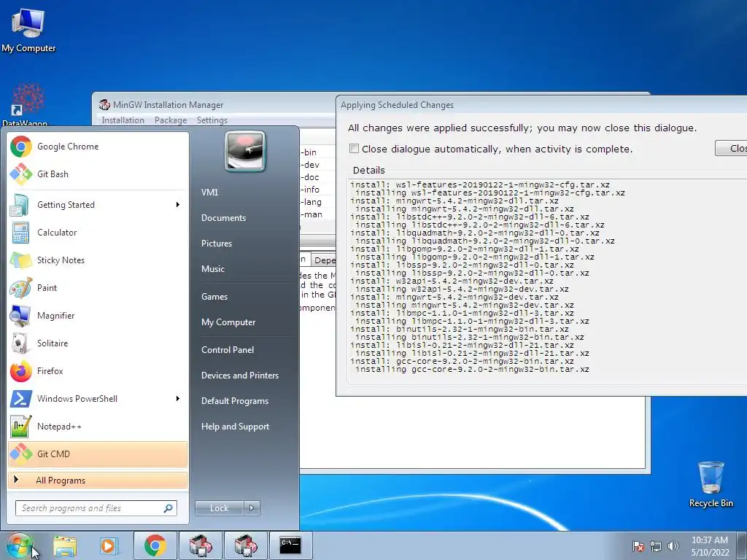Open Games from Start menu
The width and height of the screenshot is (747, 560).
click(x=214, y=297)
